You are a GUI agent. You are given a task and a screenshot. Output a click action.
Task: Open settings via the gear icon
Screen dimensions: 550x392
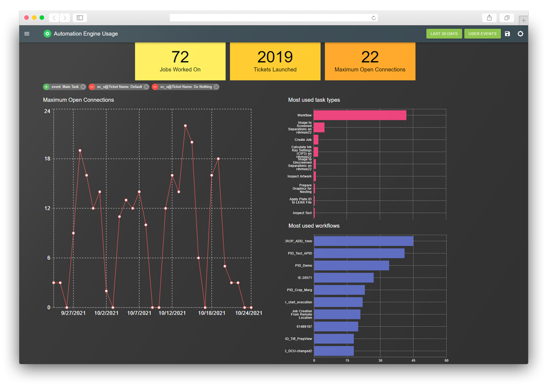point(520,33)
